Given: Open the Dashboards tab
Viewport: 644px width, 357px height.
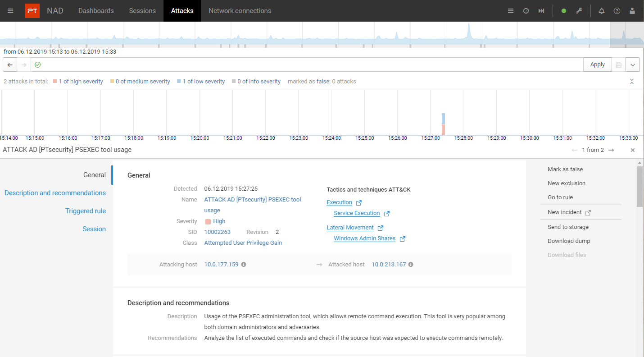Looking at the screenshot, I should click(96, 11).
